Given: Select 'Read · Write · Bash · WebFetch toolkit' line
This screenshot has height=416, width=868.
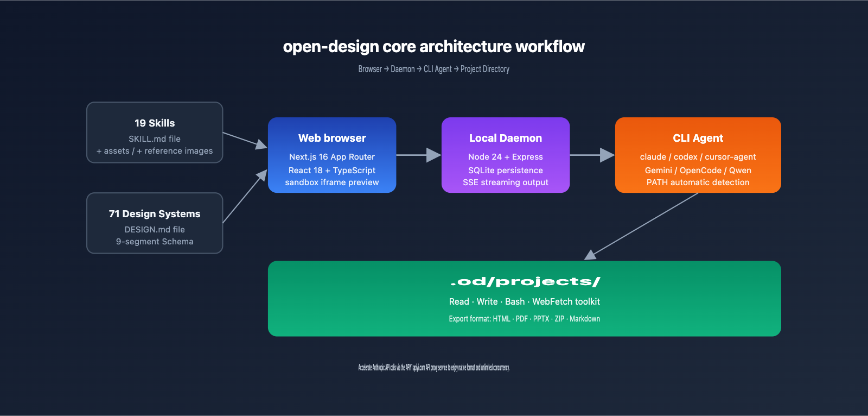Looking at the screenshot, I should pyautogui.click(x=525, y=301).
